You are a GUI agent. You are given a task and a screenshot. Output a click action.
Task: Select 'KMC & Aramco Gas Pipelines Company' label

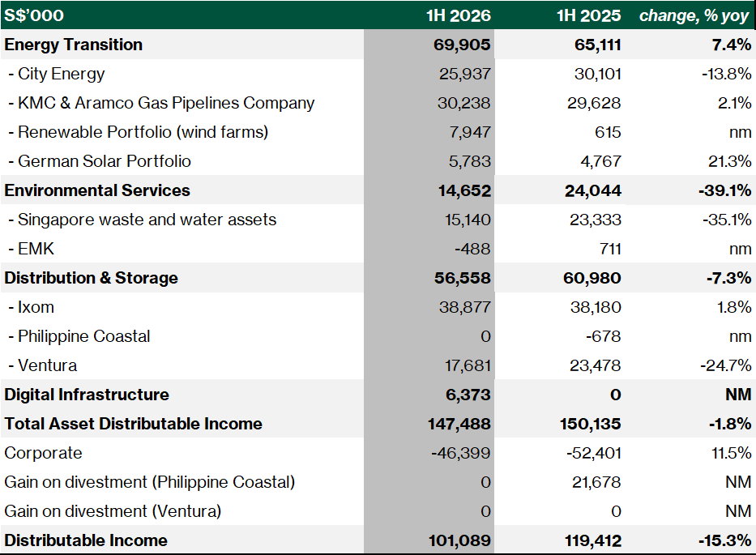(x=166, y=103)
